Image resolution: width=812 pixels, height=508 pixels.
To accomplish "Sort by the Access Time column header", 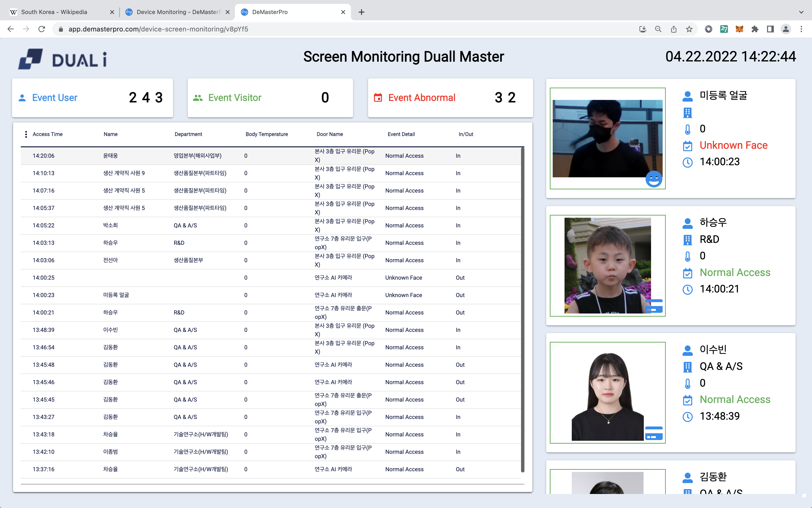I will point(48,134).
